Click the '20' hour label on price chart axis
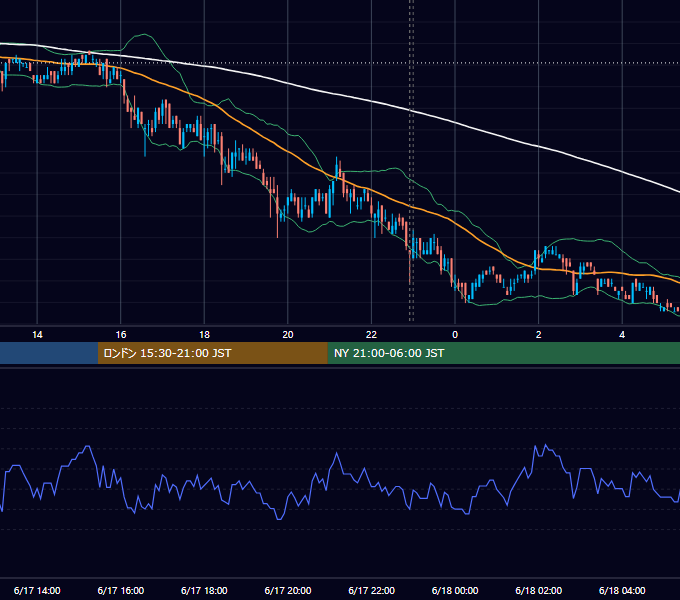 (x=288, y=335)
